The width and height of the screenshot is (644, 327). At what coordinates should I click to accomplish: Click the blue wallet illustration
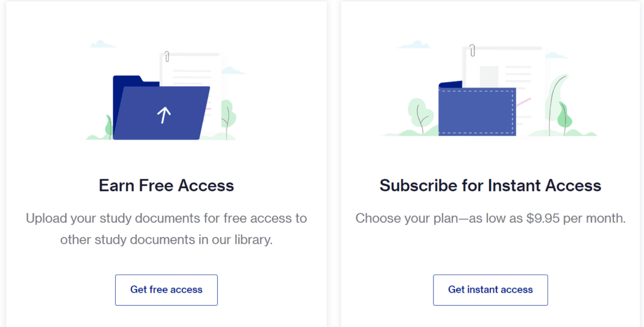coord(476,112)
